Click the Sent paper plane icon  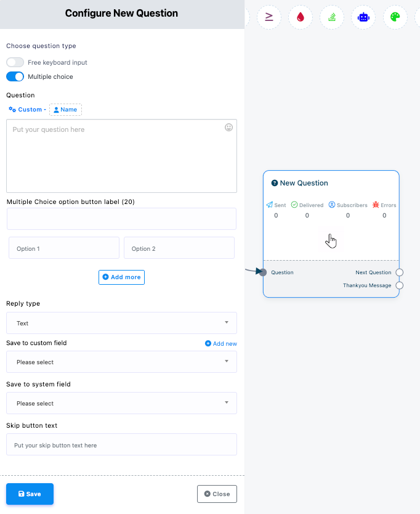tap(270, 205)
